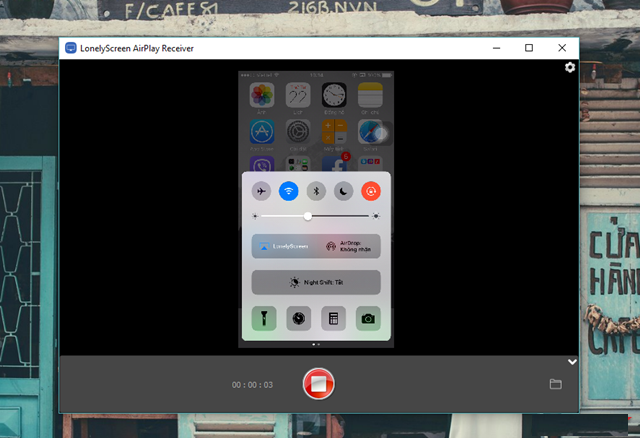Open the Safari app icon
Image resolution: width=640 pixels, height=438 pixels.
370,132
